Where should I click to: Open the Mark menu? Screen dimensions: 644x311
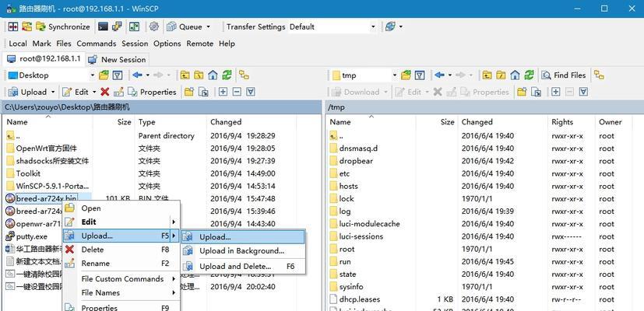[x=42, y=44]
